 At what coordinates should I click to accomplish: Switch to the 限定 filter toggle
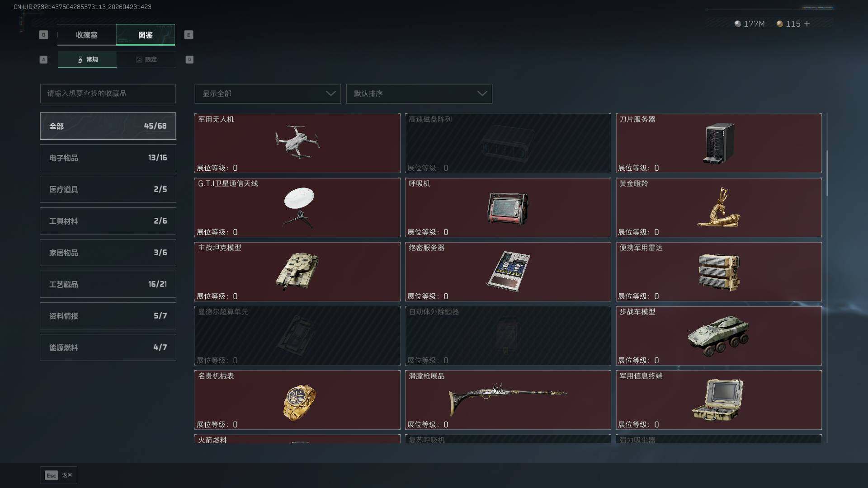click(146, 60)
